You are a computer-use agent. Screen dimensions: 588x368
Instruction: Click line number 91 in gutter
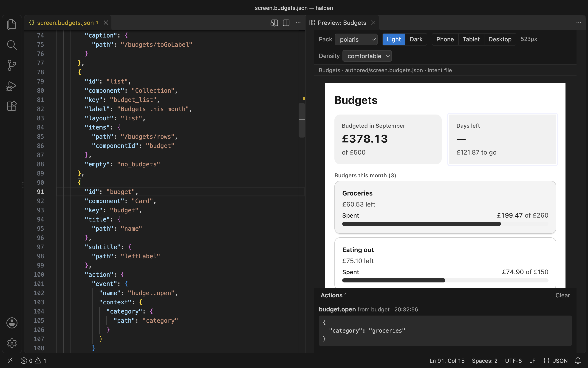(x=40, y=192)
